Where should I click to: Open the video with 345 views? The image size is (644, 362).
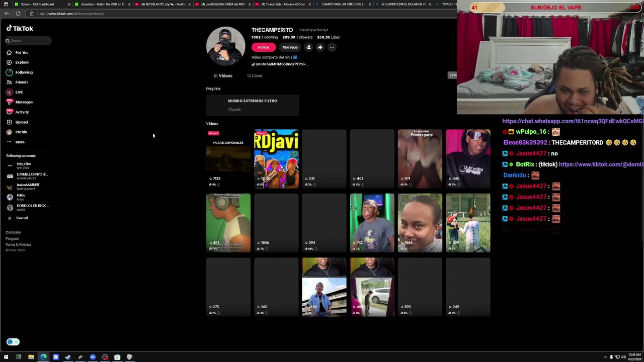pyautogui.click(x=468, y=159)
